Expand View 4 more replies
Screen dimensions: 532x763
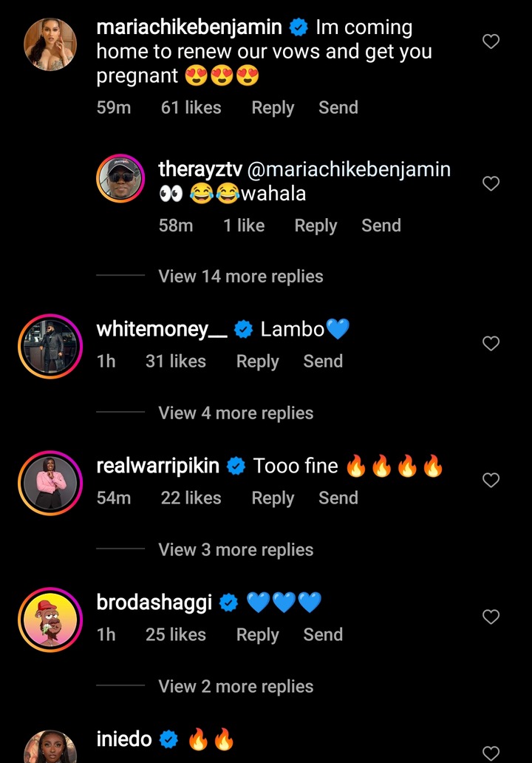click(236, 413)
